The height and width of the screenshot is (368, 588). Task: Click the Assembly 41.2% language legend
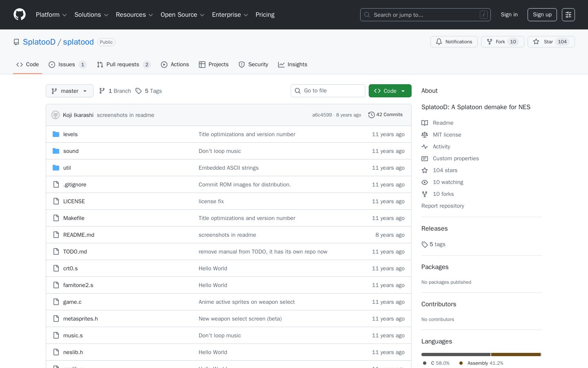pos(481,363)
